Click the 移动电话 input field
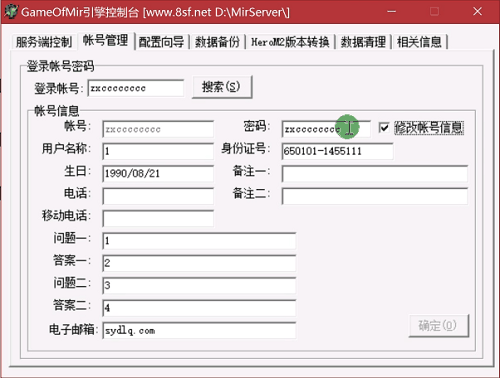This screenshot has width=500, height=378. coord(158,219)
